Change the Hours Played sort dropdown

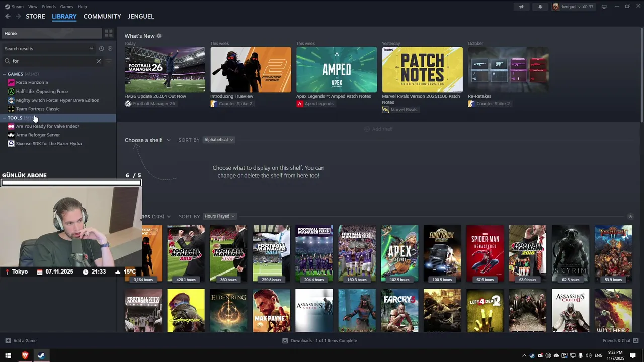219,216
